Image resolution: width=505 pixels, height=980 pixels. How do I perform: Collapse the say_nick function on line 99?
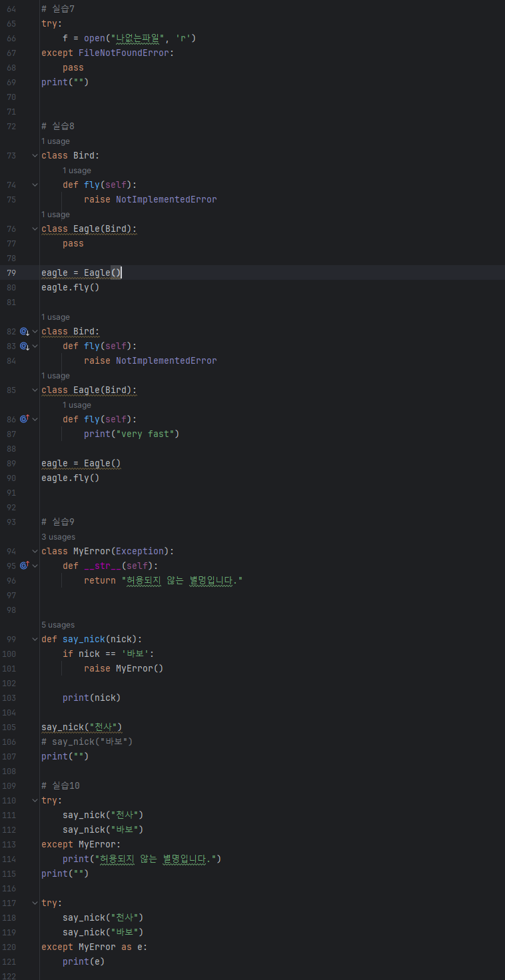[x=35, y=639]
